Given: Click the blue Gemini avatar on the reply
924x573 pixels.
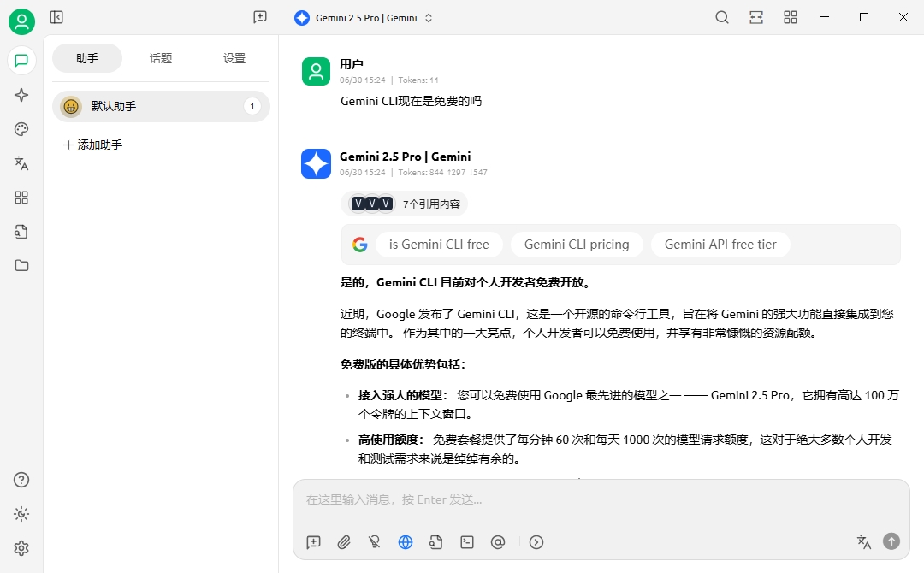Looking at the screenshot, I should 316,163.
